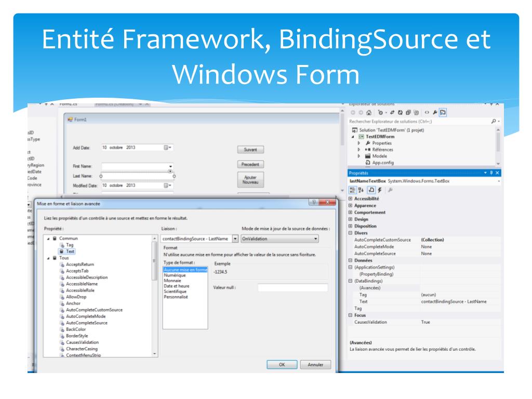532x399 pixels.
Task: Select Date et heure format type
Action: click(x=177, y=286)
